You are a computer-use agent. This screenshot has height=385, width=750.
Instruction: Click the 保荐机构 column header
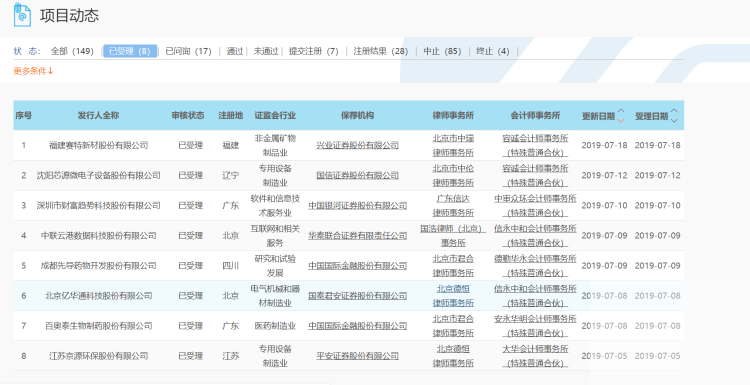(357, 116)
